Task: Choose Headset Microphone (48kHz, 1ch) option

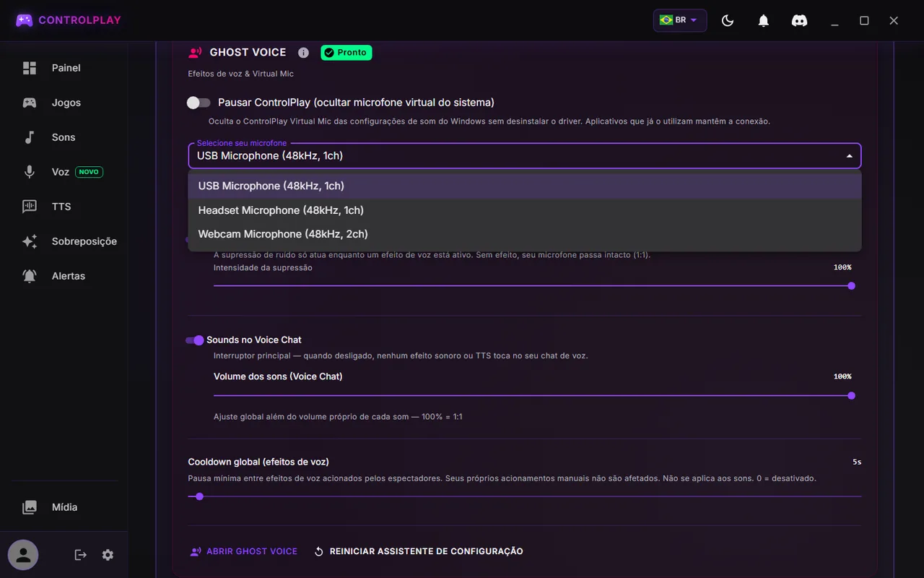Action: pyautogui.click(x=525, y=210)
